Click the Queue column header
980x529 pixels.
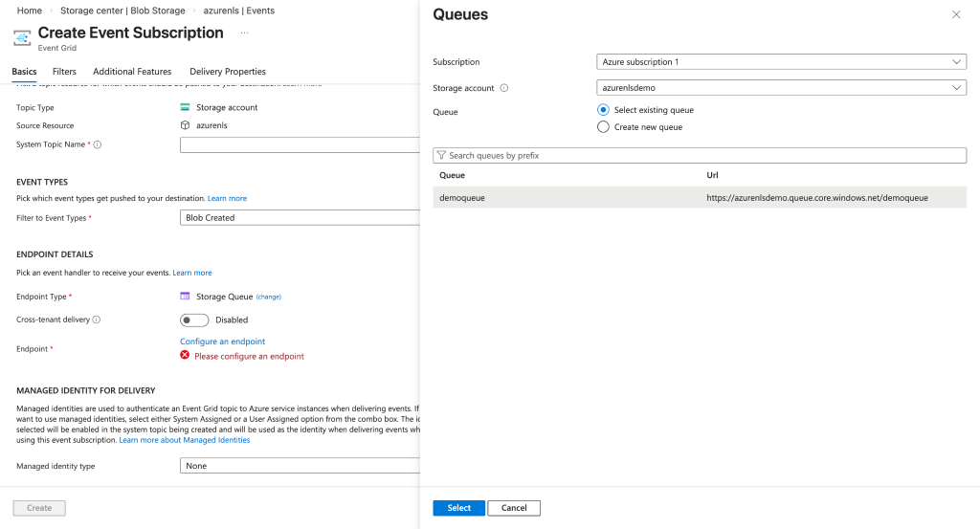click(452, 175)
